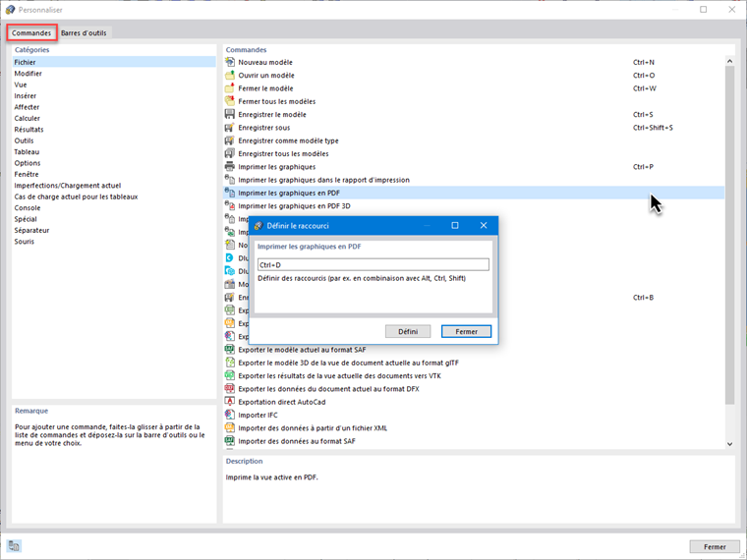This screenshot has height=560, width=747.
Task: Select the Séparateur category
Action: coord(31,230)
